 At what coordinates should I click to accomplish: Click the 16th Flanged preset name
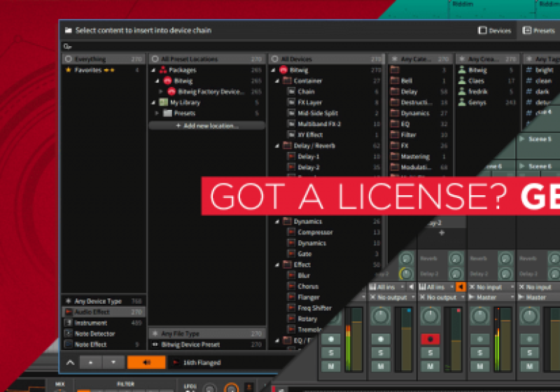(x=202, y=363)
